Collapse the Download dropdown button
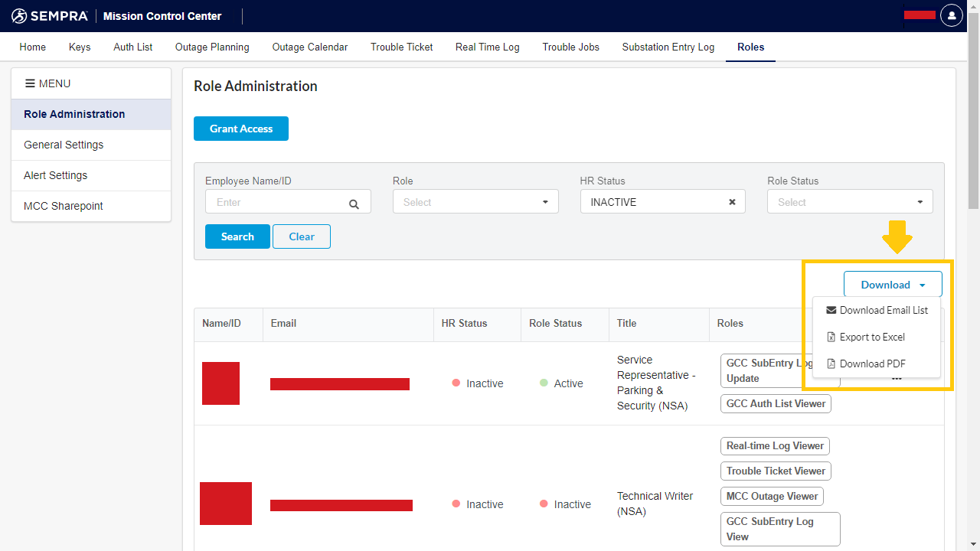 coord(893,285)
